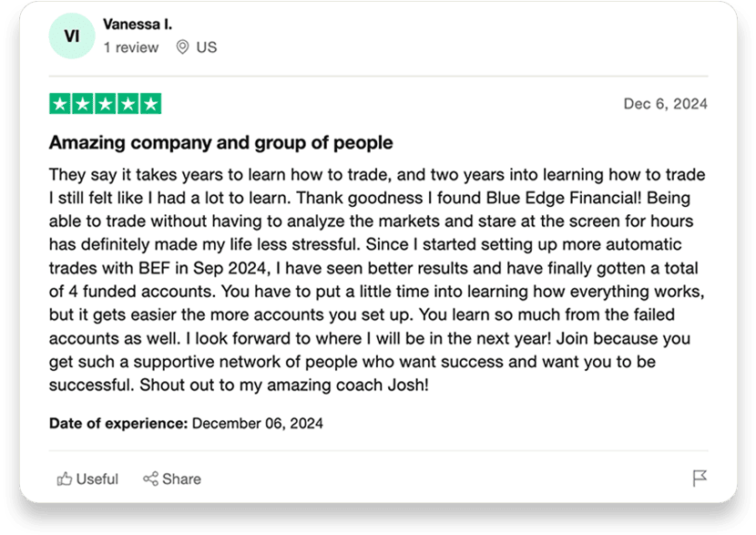This screenshot has width=756, height=535.
Task: Mark review as Useful via label
Action: point(97,479)
